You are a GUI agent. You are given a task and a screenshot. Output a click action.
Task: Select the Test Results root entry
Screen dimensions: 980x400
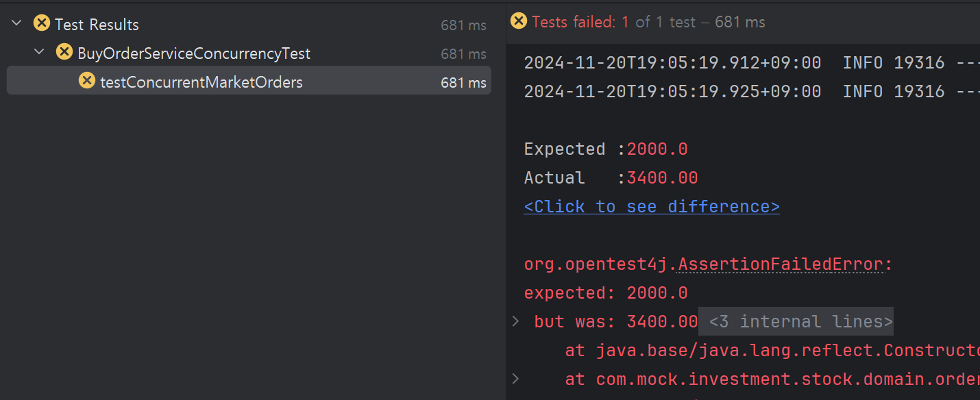pos(97,25)
